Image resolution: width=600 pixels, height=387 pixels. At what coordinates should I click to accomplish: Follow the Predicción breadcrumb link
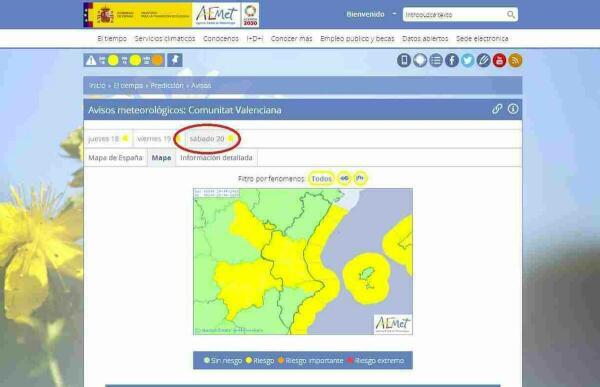pos(167,85)
